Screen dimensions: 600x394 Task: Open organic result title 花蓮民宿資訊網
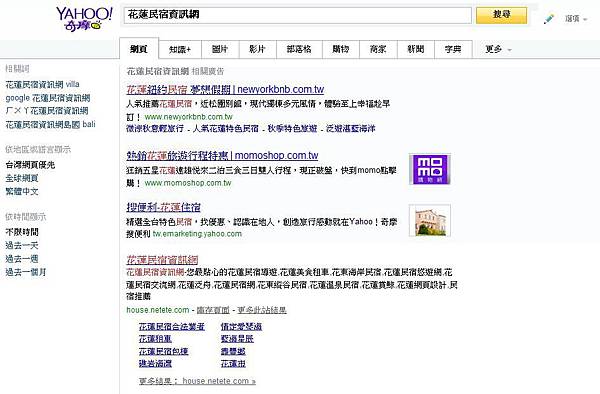(162, 260)
